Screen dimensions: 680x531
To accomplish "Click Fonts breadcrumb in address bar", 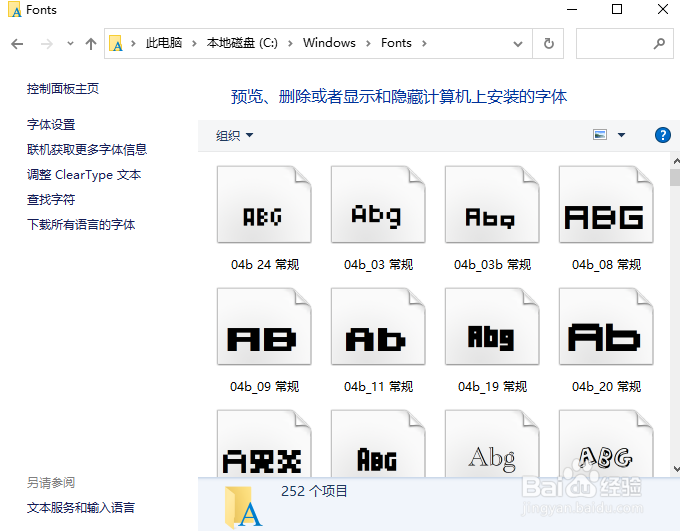I will pos(396,43).
